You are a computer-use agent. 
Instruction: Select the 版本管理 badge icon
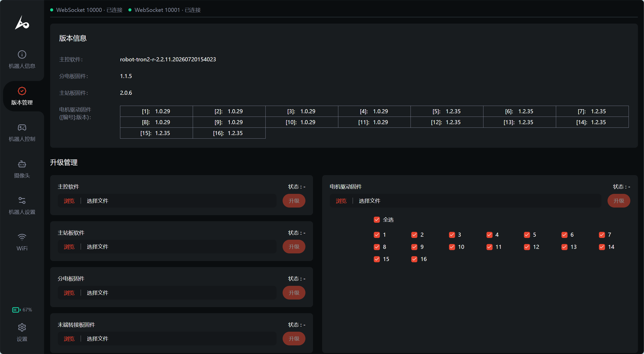coord(22,91)
